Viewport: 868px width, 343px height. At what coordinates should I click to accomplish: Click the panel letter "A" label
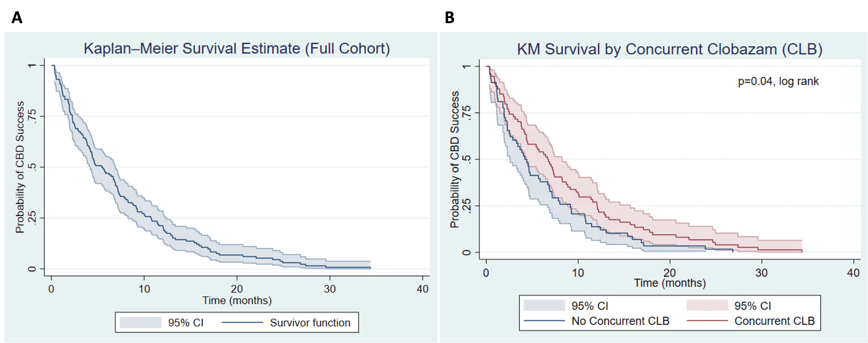[x=17, y=18]
